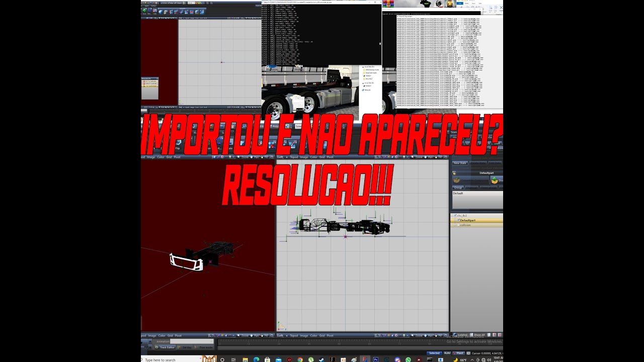644x362 pixels.
Task: Click the Type here to search box
Action: click(x=171, y=359)
